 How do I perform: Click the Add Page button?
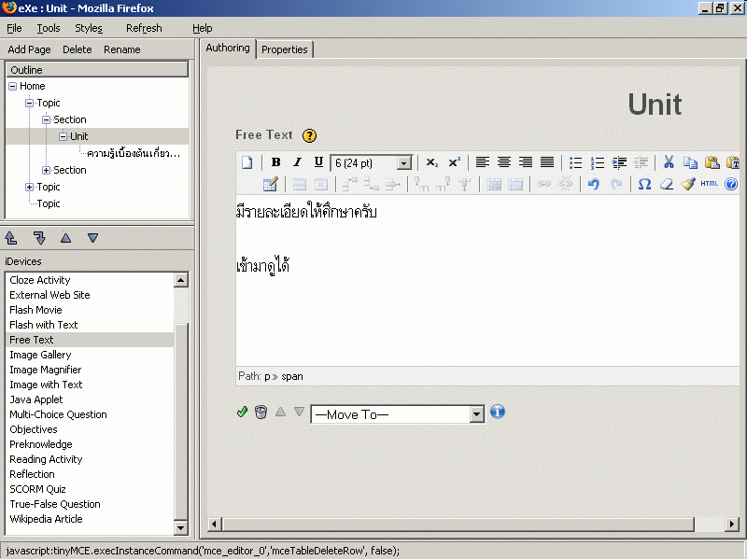point(29,49)
